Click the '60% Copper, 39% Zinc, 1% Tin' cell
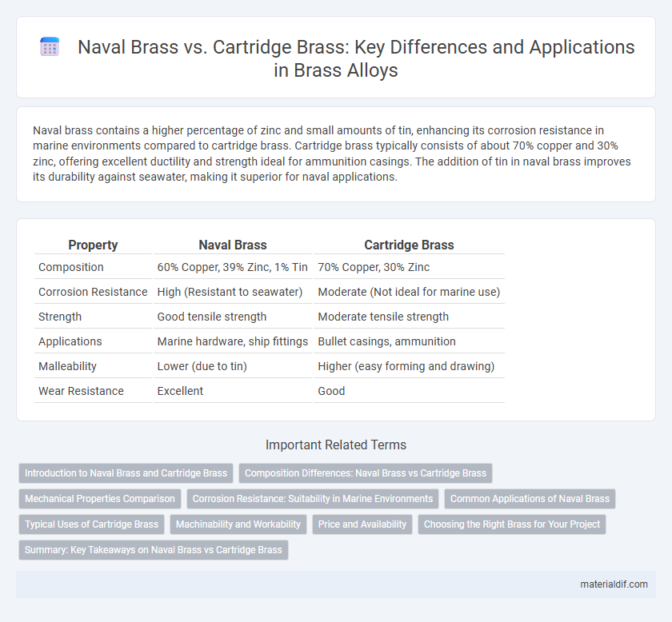Viewport: 672px width, 622px height. click(233, 267)
